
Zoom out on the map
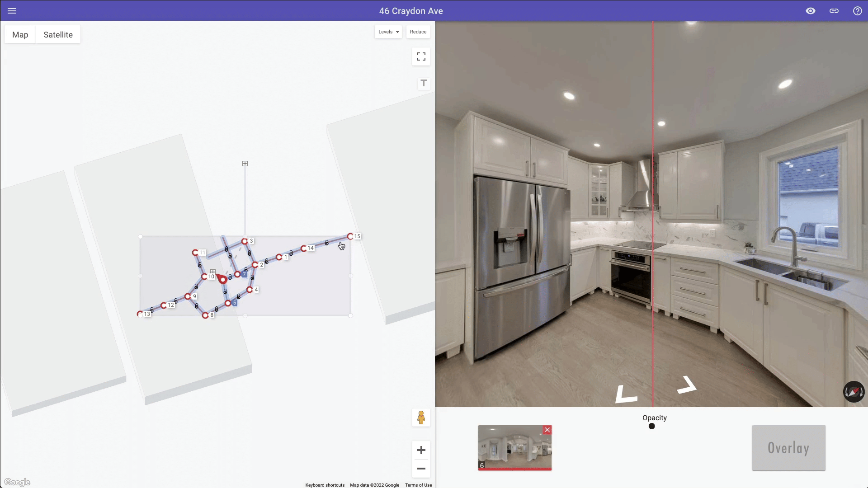[421, 469]
